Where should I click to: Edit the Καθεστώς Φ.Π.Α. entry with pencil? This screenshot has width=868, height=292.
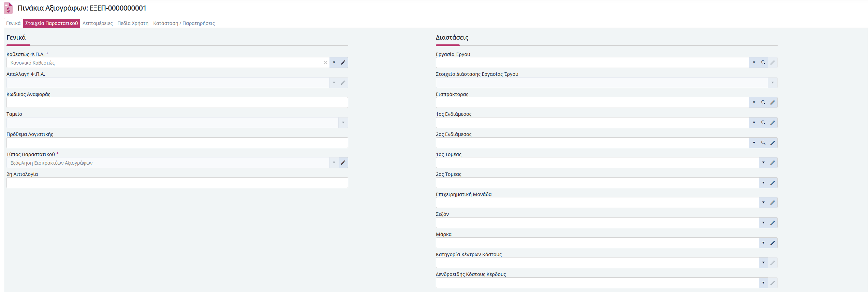coord(343,62)
